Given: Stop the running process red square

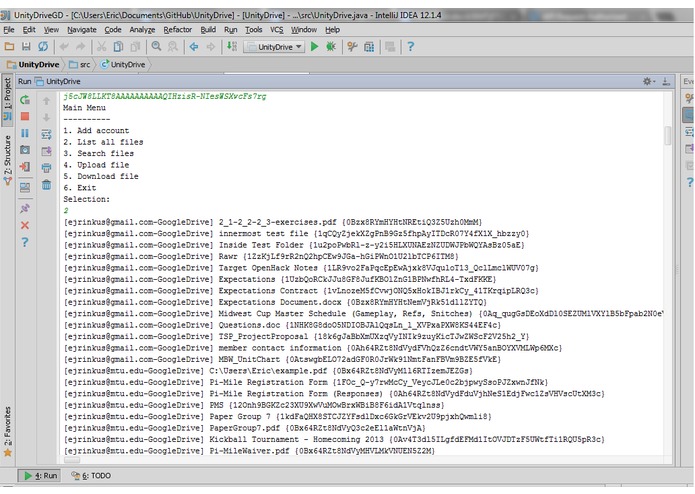Looking at the screenshot, I should tap(25, 117).
